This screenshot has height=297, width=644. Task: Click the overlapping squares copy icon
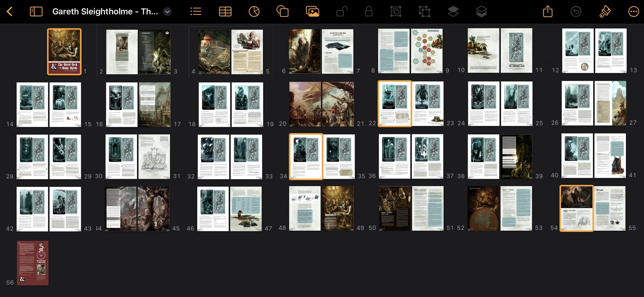(283, 12)
